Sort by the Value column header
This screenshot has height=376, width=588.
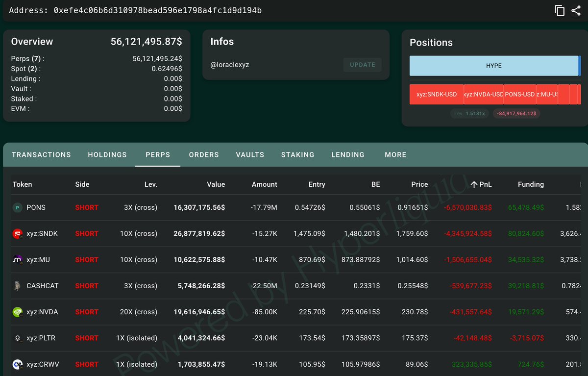click(216, 184)
